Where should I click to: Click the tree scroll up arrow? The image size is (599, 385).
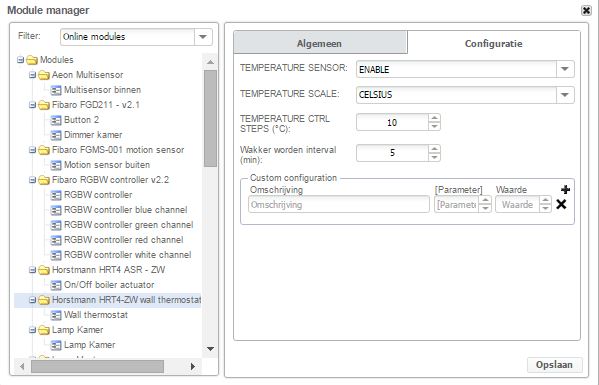click(x=210, y=61)
